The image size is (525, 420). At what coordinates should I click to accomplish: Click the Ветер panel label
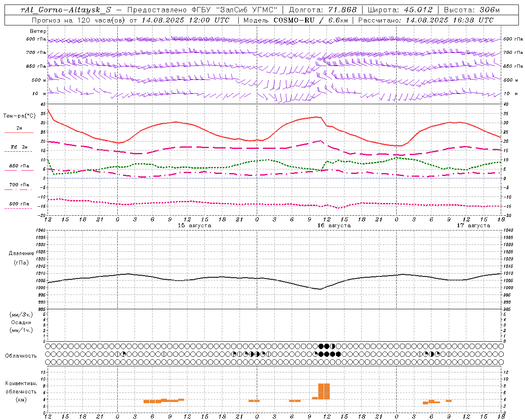click(38, 31)
